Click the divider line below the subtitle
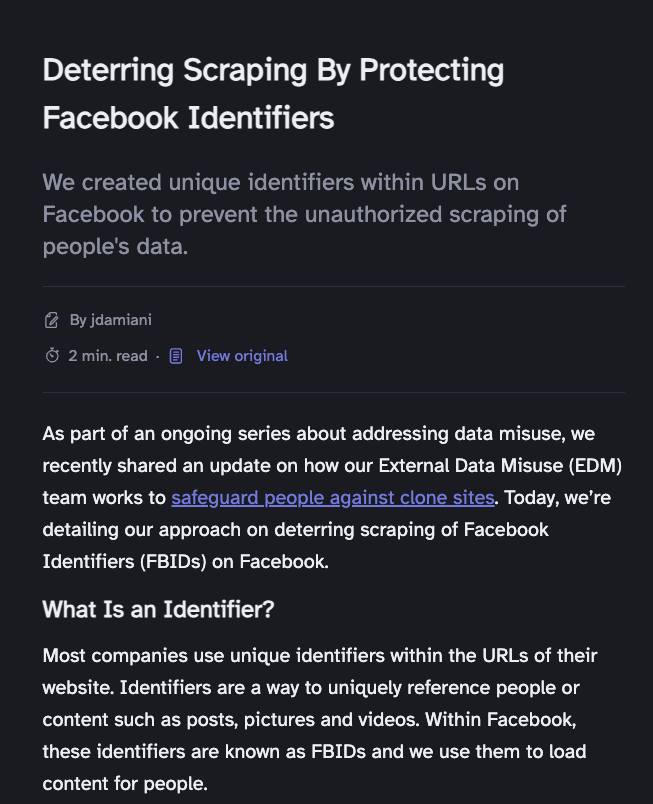653x804 pixels. [x=334, y=286]
